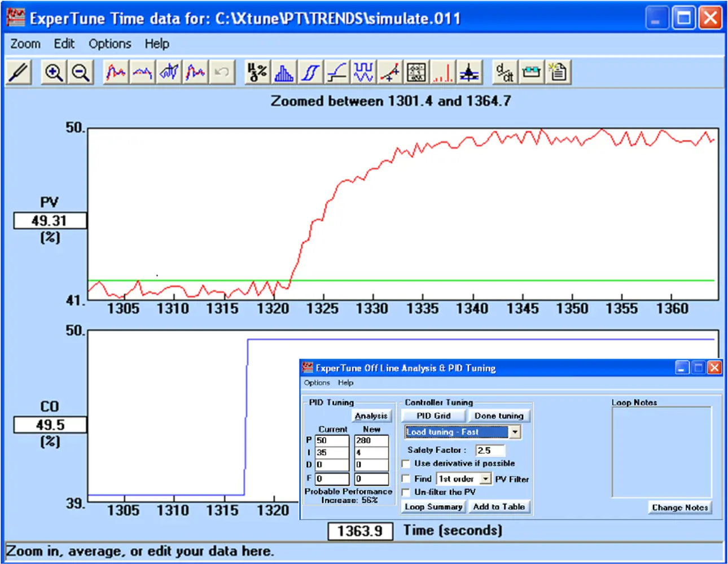Enable Use derivative if possible checkbox
Viewport: 728px width, 564px height.
tap(406, 464)
